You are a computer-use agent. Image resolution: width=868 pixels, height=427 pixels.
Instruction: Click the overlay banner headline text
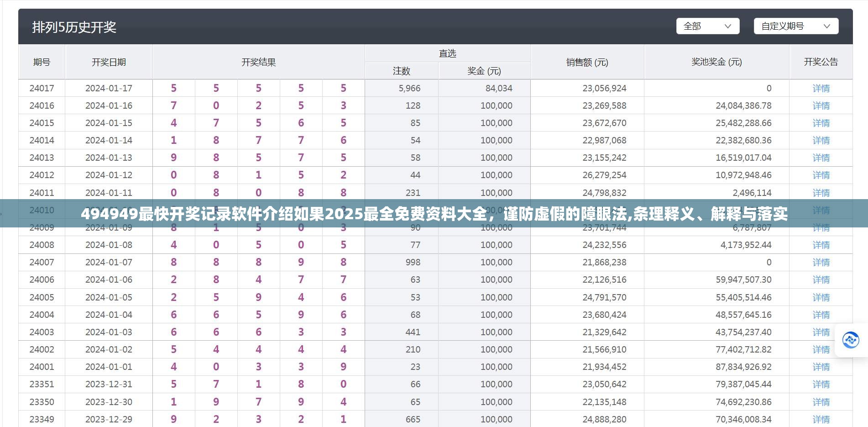coord(434,214)
